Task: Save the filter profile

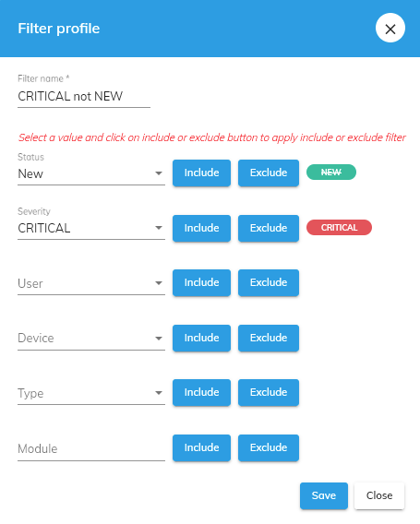Action: [324, 495]
